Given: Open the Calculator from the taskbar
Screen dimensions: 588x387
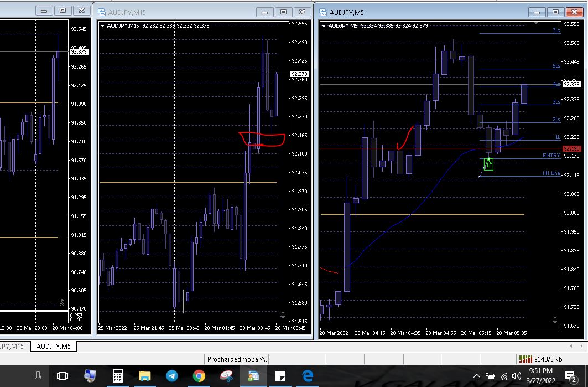Looking at the screenshot, I should tap(117, 376).
